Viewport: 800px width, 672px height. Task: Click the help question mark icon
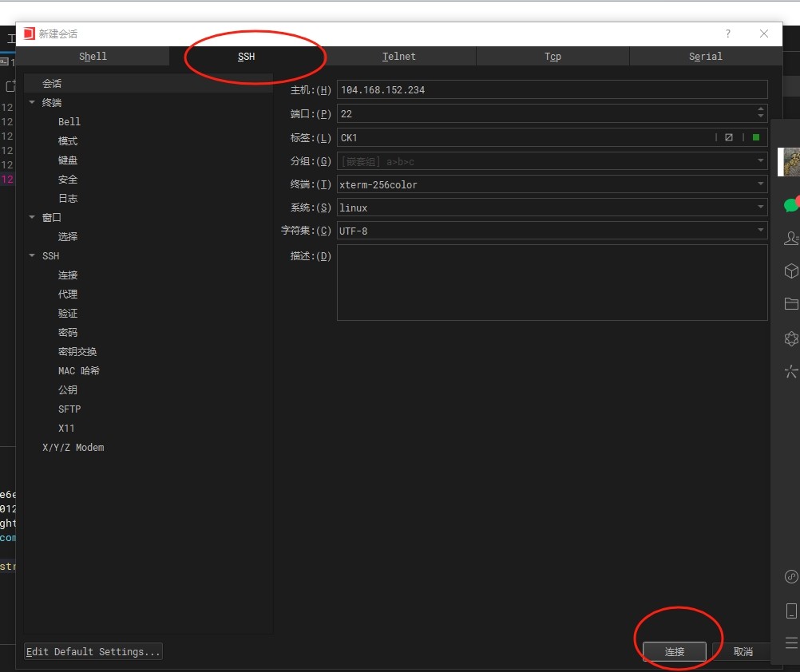727,34
